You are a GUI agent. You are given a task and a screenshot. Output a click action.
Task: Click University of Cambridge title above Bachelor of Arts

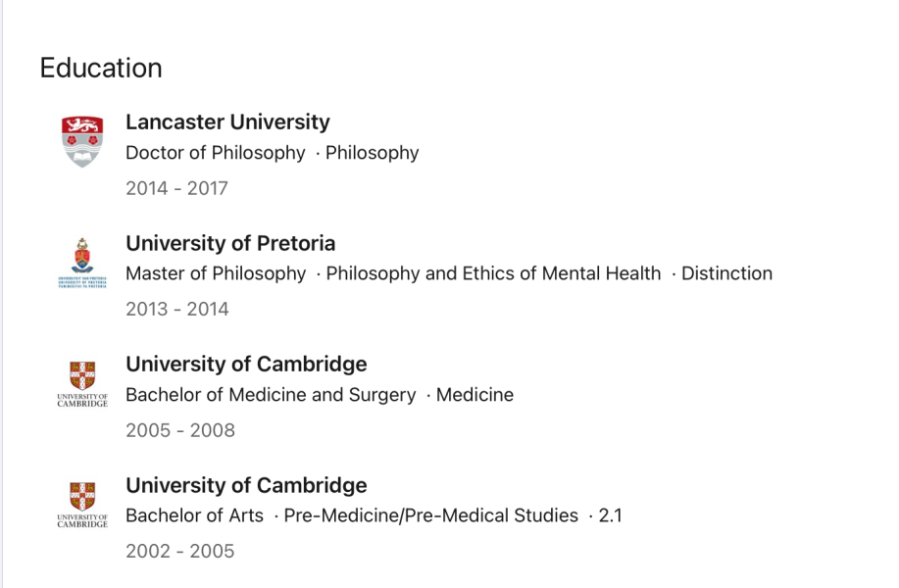(x=246, y=485)
